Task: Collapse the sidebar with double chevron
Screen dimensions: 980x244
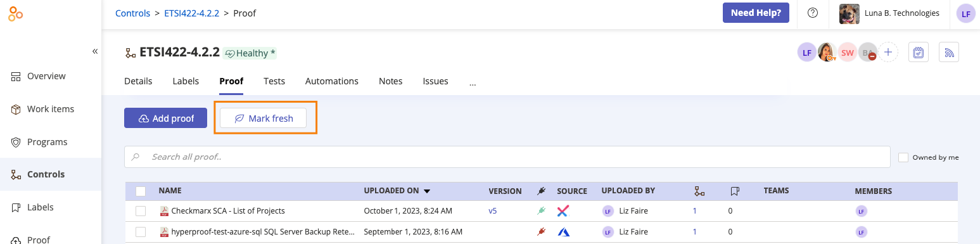Action: click(x=95, y=51)
